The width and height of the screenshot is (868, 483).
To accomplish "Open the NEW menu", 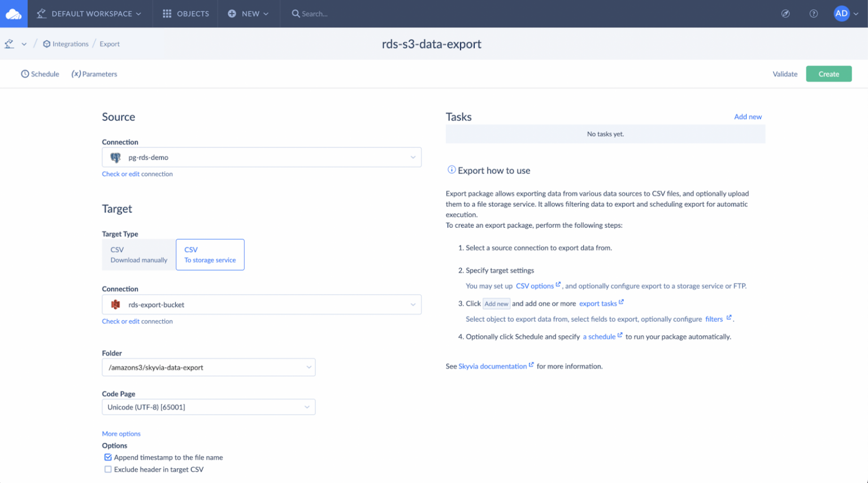I will (x=248, y=13).
